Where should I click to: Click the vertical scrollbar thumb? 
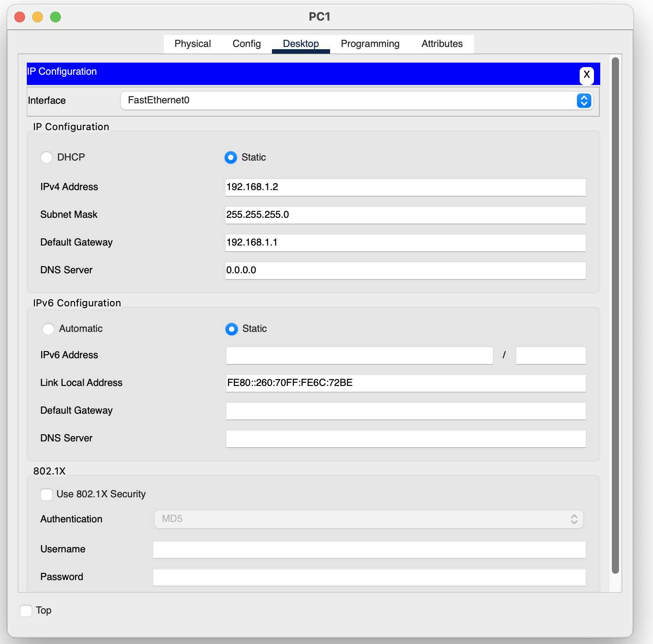point(615,315)
